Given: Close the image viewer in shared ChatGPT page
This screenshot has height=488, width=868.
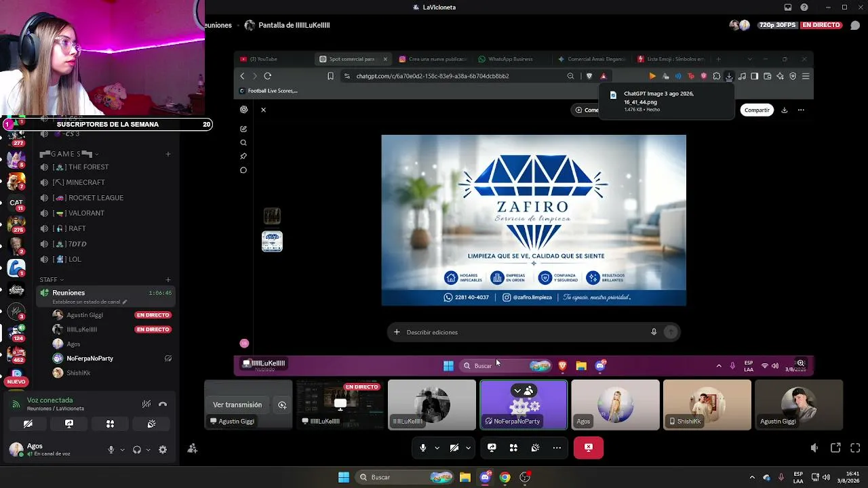Looking at the screenshot, I should pyautogui.click(x=263, y=110).
